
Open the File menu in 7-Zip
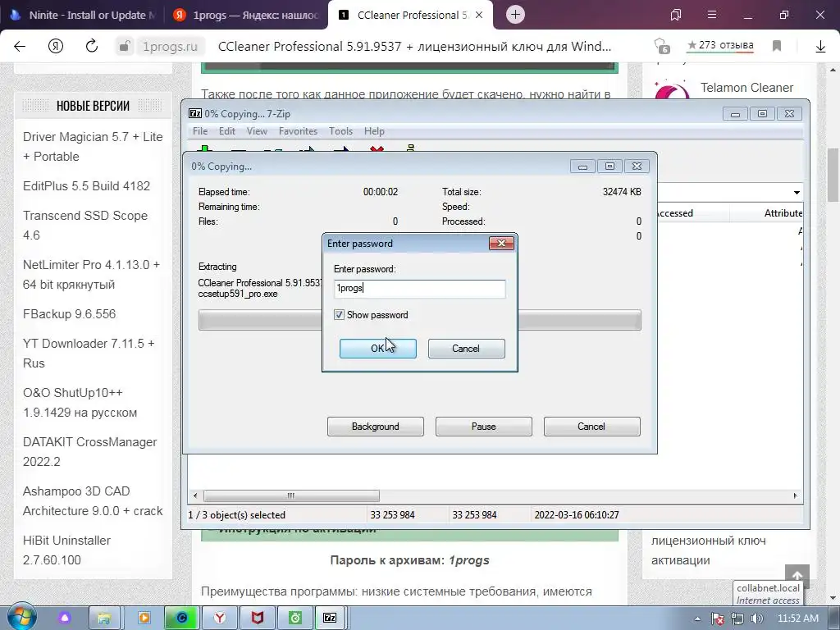click(200, 131)
